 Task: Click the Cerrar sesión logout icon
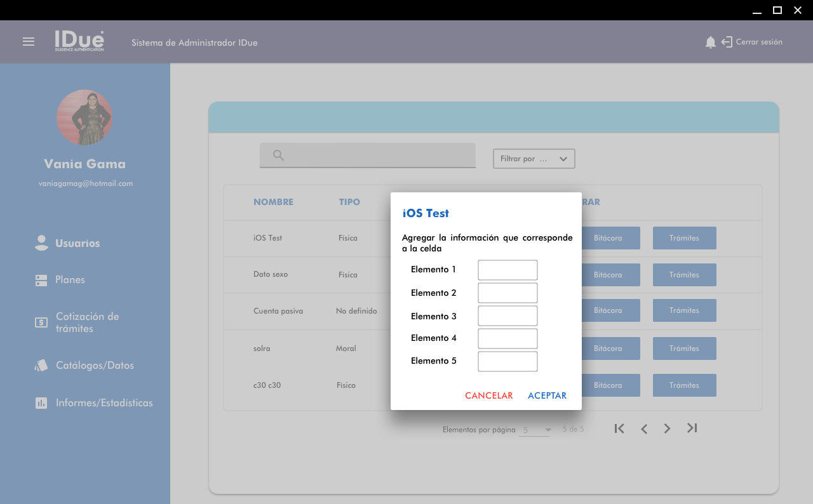coord(727,43)
